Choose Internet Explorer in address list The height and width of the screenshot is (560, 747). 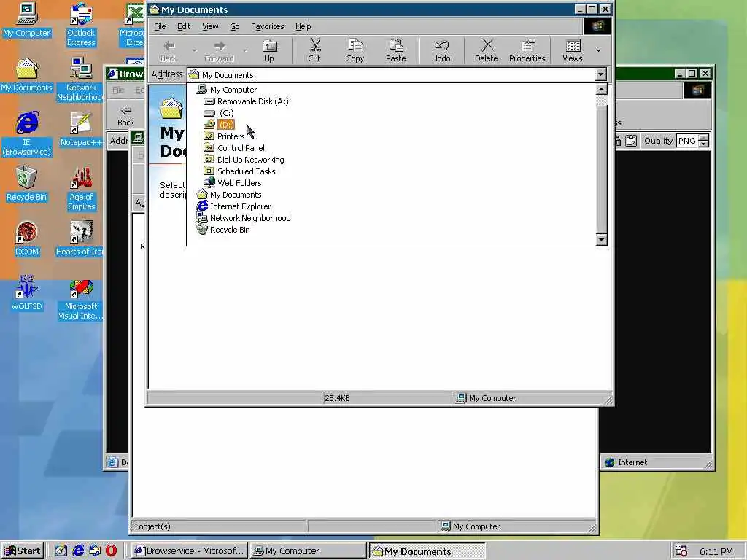click(x=240, y=206)
